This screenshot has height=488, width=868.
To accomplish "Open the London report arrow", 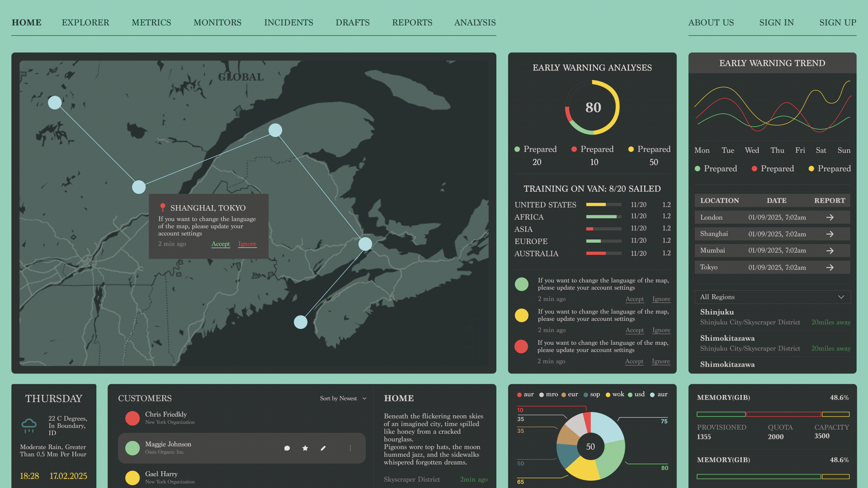I will (830, 217).
